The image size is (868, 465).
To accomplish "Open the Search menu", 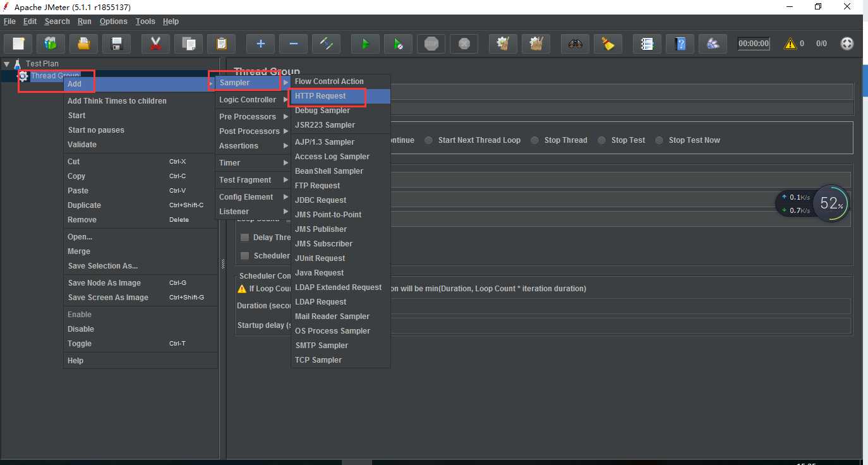I will pyautogui.click(x=57, y=21).
